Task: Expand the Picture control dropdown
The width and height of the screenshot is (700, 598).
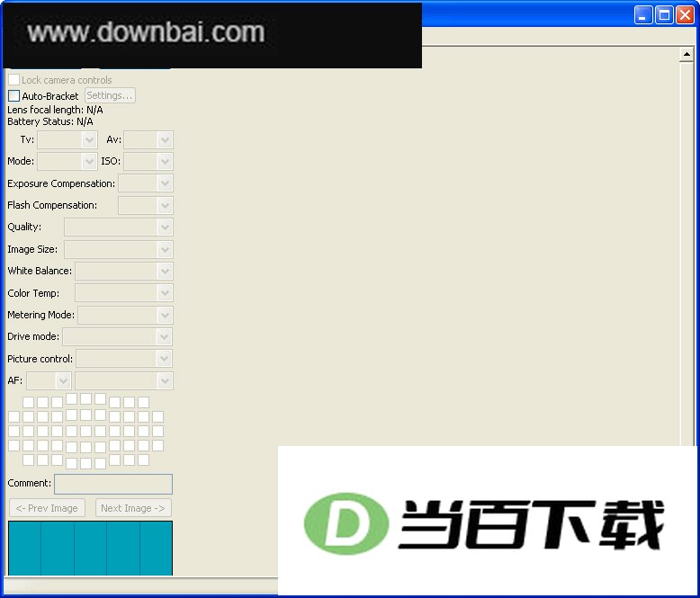Action: (124, 359)
